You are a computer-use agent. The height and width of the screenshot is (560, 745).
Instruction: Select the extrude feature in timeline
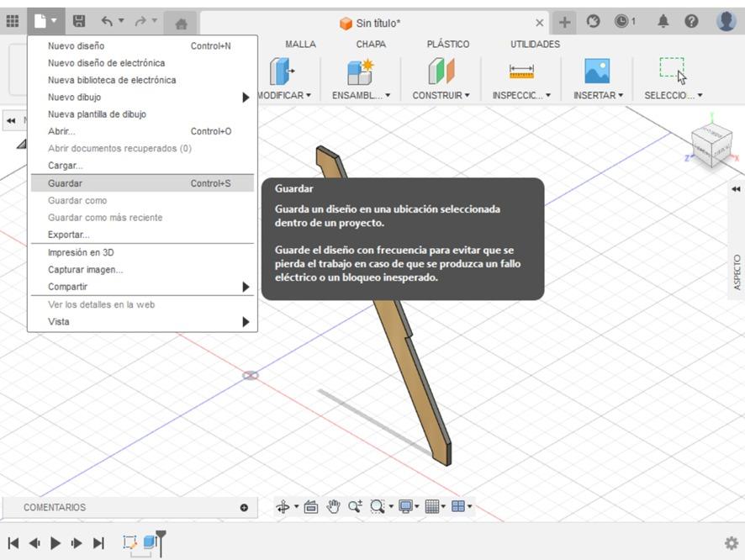click(x=150, y=542)
